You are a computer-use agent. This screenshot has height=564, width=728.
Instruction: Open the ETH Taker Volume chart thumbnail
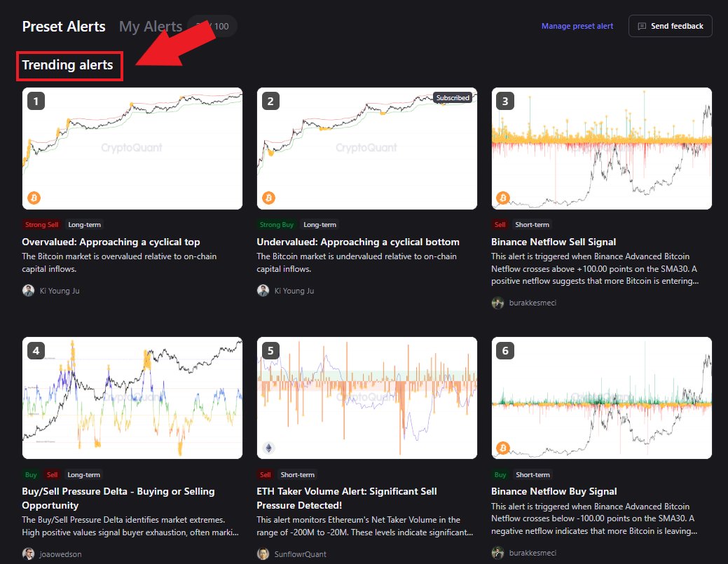tap(366, 398)
